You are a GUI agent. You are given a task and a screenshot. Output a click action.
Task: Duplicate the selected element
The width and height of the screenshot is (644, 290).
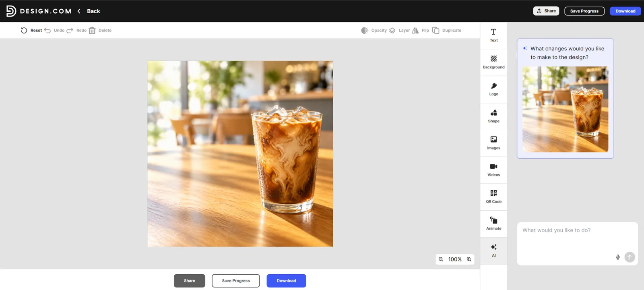[447, 30]
